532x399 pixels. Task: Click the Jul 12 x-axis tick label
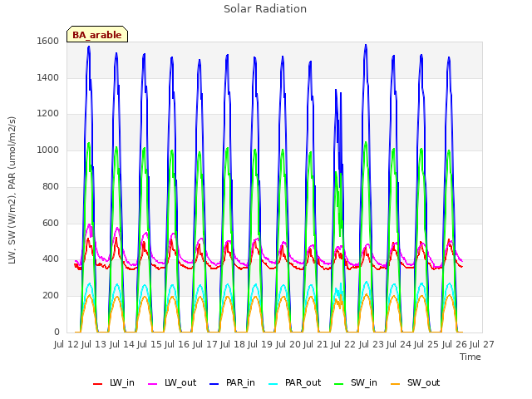click(x=66, y=344)
